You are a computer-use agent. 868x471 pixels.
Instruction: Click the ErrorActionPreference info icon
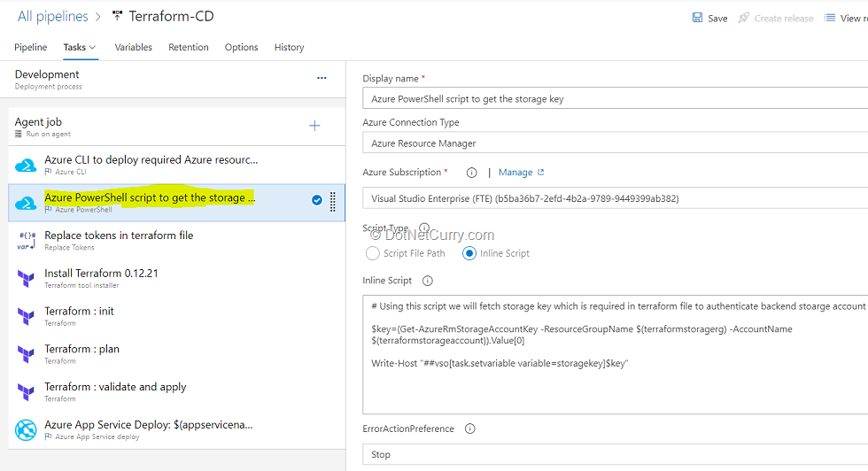470,429
